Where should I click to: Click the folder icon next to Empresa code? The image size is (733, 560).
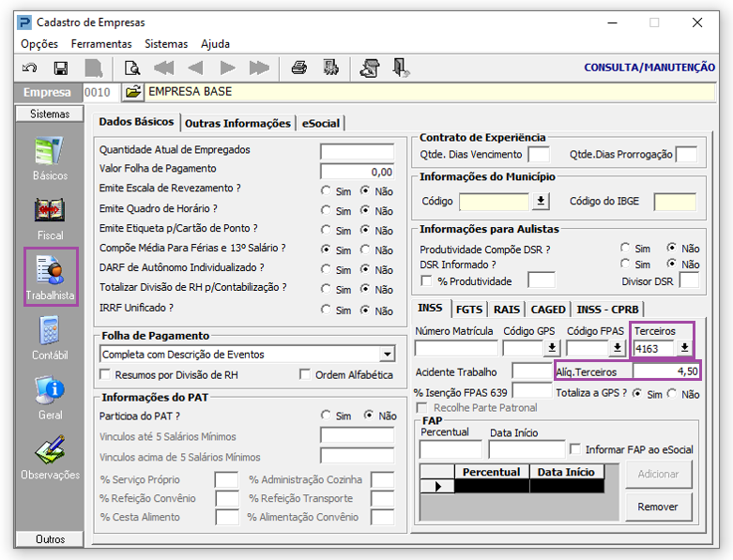click(132, 92)
